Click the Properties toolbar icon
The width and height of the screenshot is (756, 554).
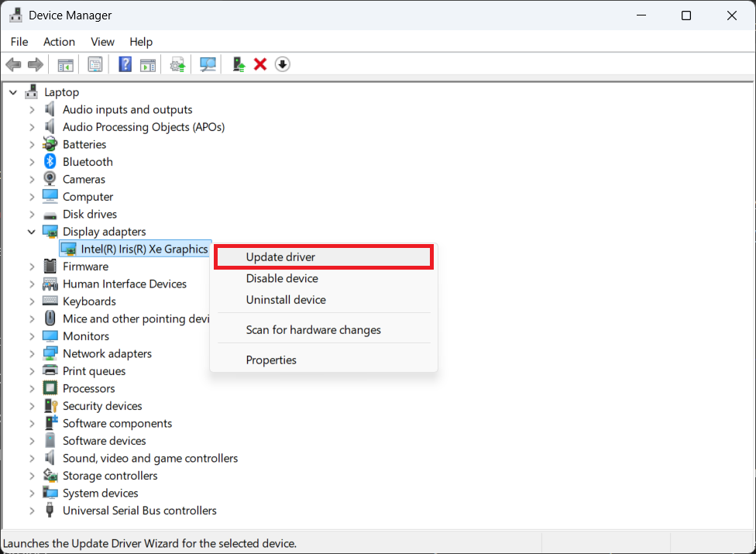click(x=95, y=64)
